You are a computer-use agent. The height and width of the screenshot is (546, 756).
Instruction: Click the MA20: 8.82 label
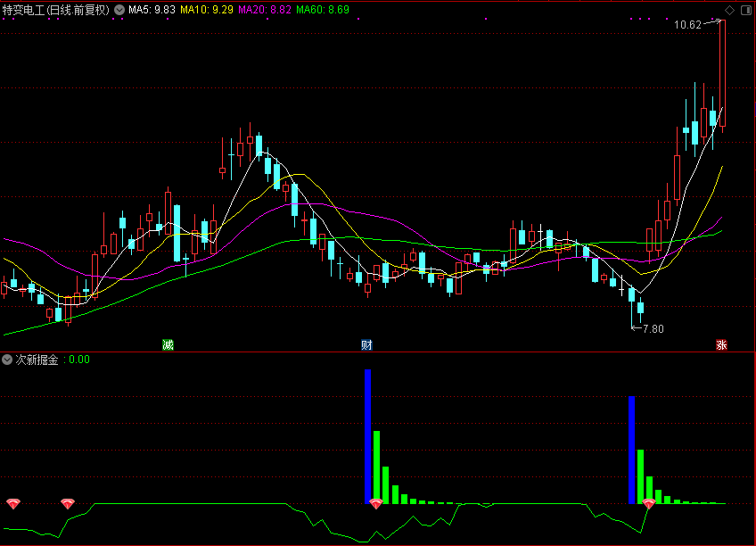coord(265,10)
